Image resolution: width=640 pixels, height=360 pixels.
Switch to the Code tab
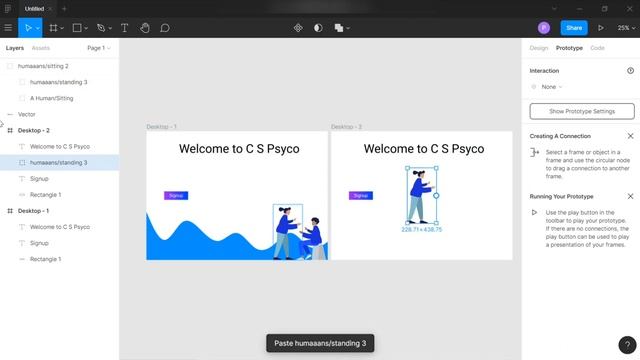coord(597,48)
